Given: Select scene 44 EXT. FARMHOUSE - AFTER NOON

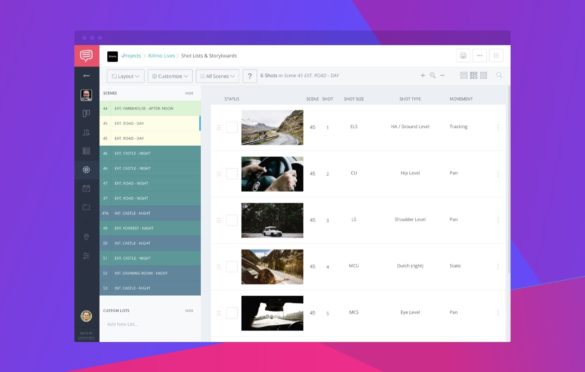Looking at the screenshot, I should (x=150, y=109).
